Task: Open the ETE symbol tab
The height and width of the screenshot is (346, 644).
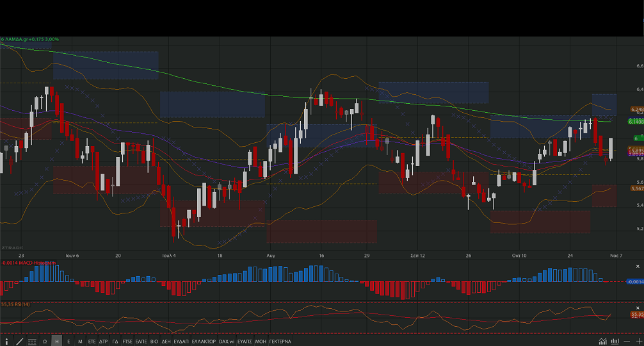Action: [x=92, y=341]
